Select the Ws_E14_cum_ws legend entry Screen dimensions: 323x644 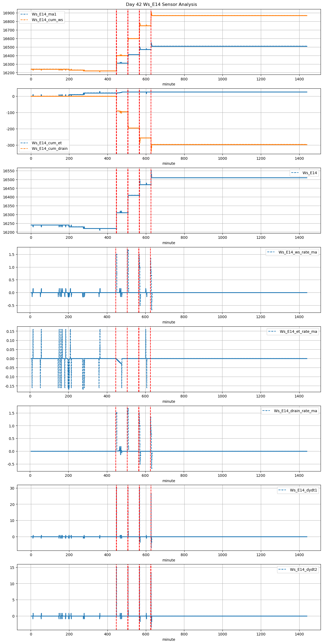[47, 20]
